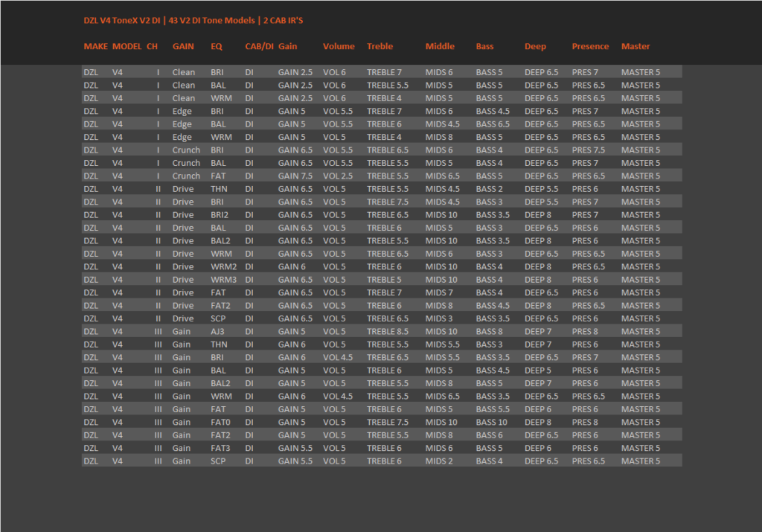
Task: Select the BRI2 EQ cell in Drive row
Action: [220, 215]
